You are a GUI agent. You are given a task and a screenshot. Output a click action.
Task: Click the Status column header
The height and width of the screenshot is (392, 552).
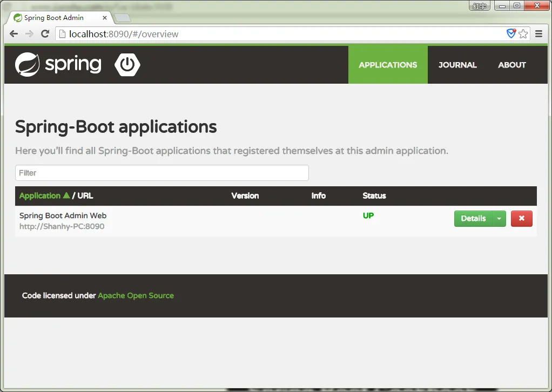(374, 195)
